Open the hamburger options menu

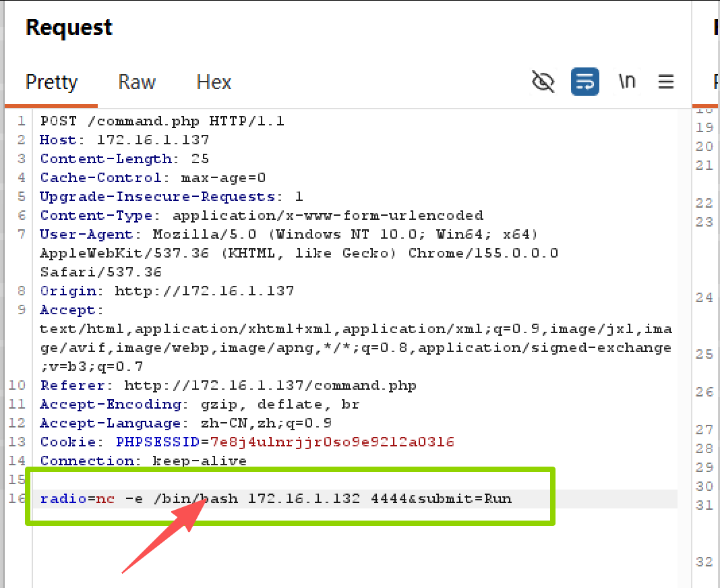(x=665, y=82)
